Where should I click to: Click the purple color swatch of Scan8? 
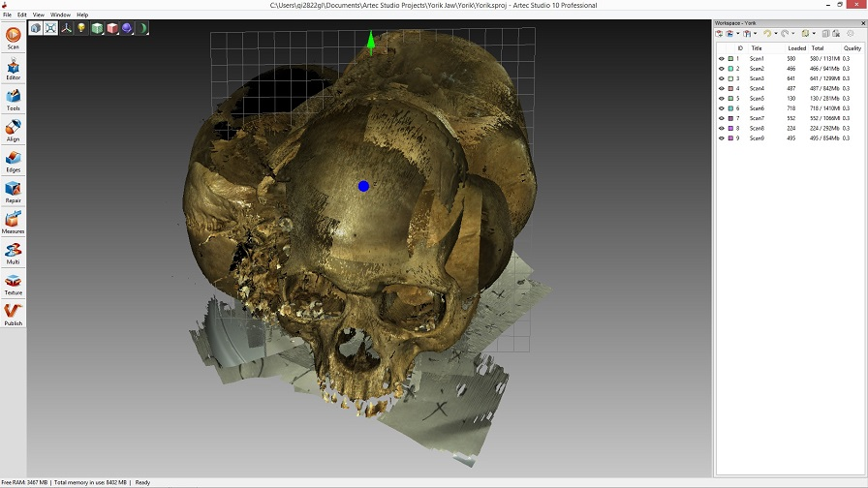click(x=730, y=128)
